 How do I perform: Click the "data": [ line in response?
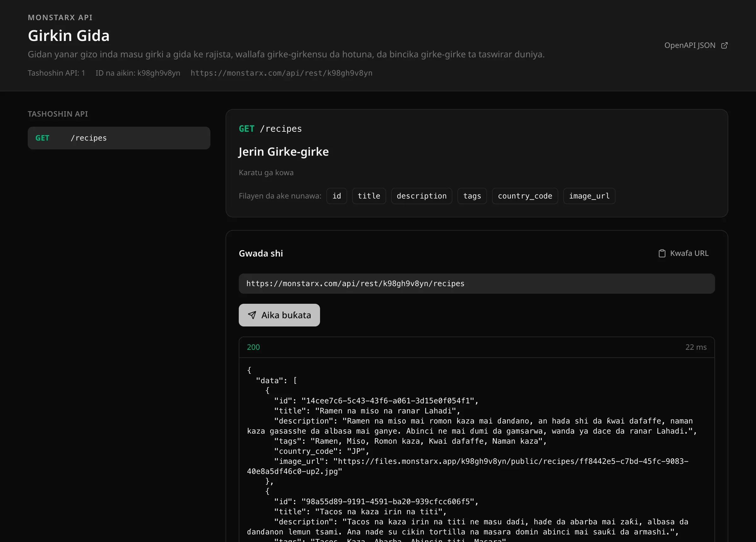coord(276,381)
